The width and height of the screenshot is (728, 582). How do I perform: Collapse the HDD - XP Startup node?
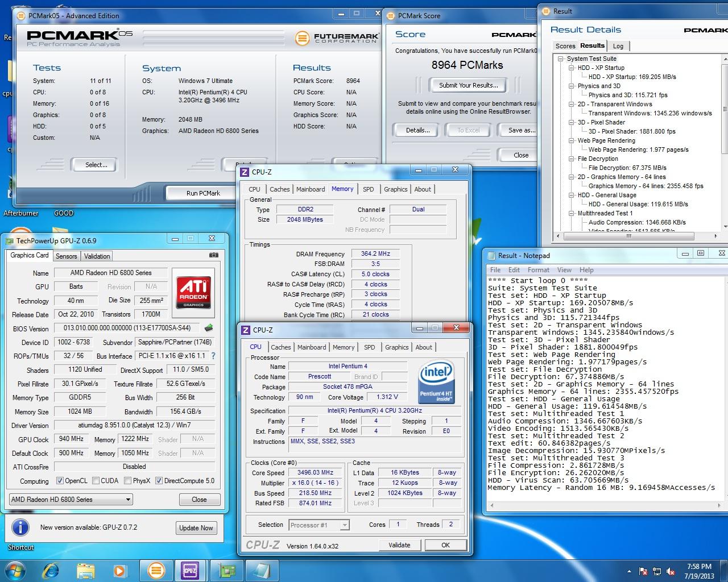(x=572, y=68)
